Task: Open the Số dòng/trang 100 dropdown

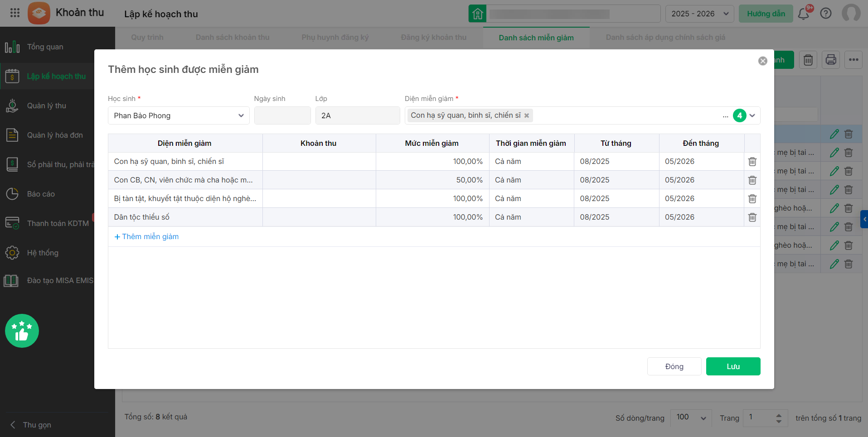Action: [691, 418]
